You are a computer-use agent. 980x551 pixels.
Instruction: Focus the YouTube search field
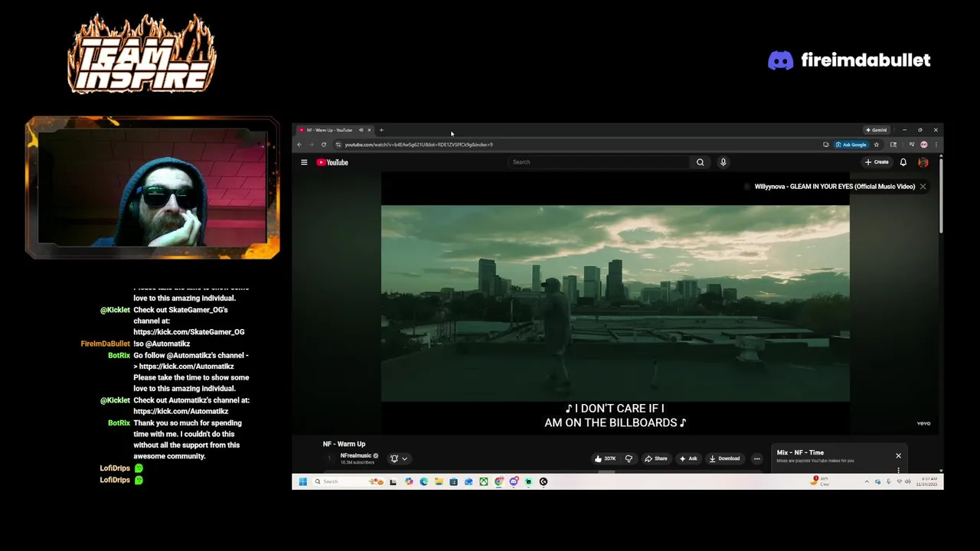point(599,162)
